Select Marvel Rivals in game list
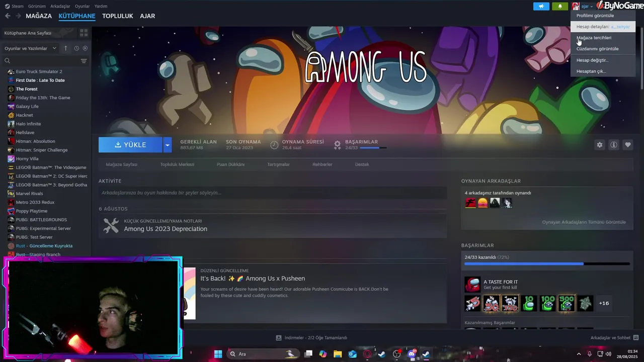This screenshot has width=644, height=362. (x=29, y=194)
